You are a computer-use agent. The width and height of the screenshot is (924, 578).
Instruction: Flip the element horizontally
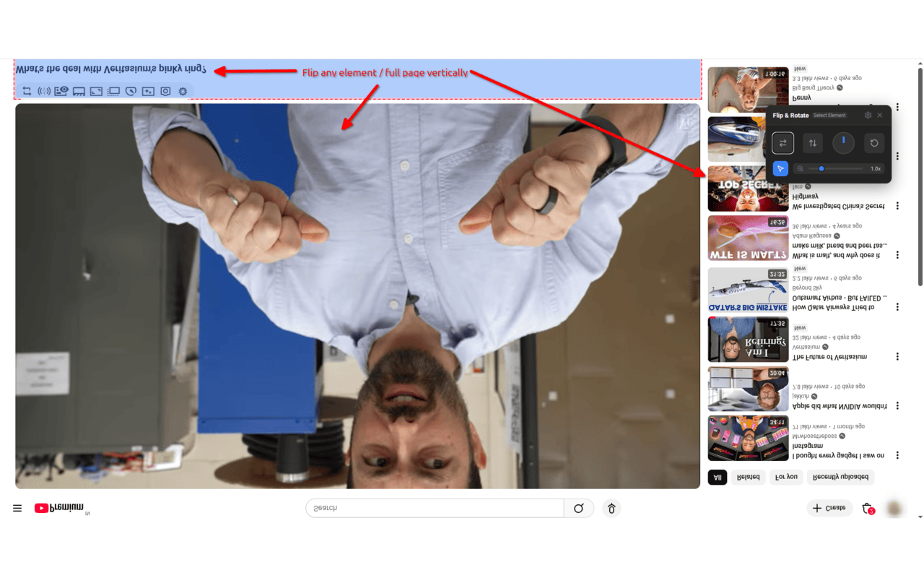pyautogui.click(x=783, y=142)
